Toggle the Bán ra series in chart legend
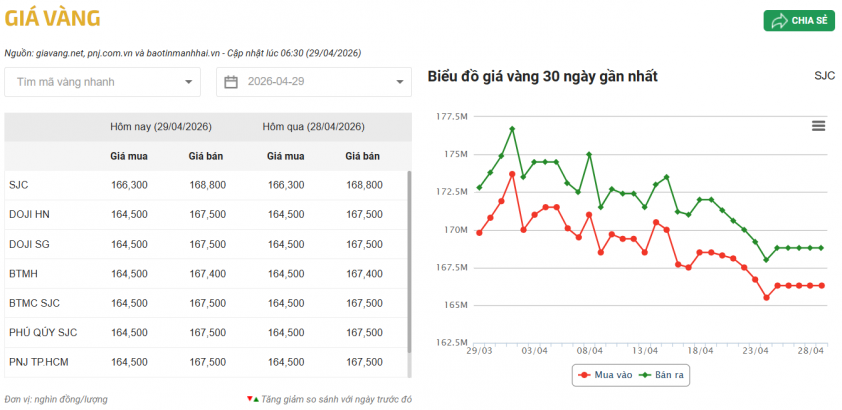 [x=663, y=375]
